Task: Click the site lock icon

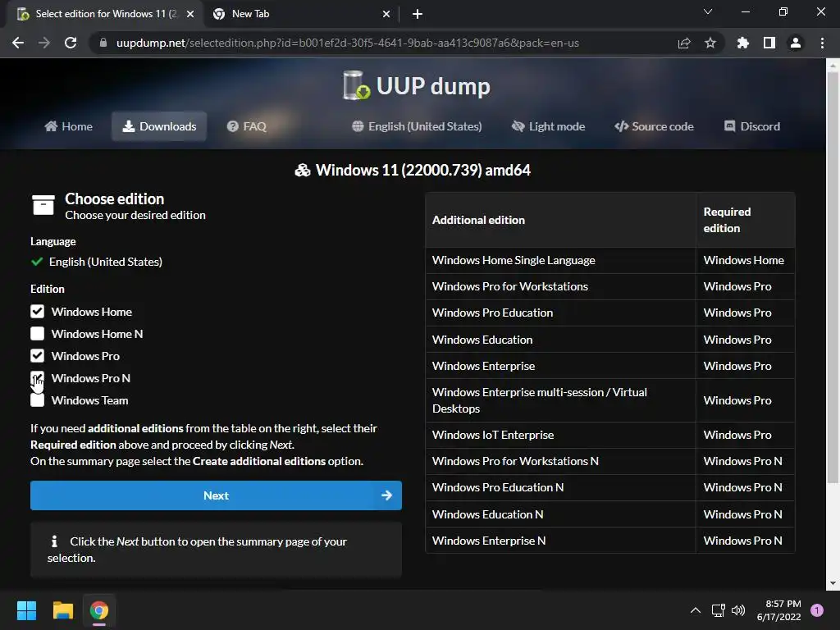Action: [103, 43]
